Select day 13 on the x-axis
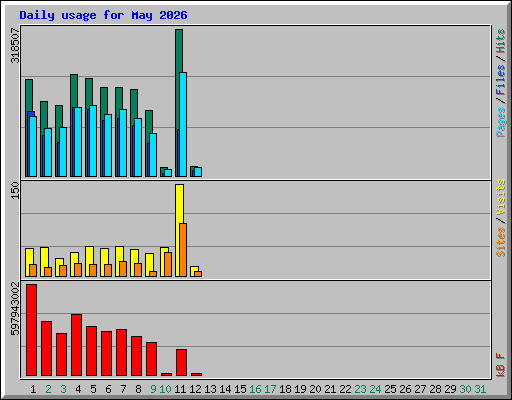 (210, 389)
